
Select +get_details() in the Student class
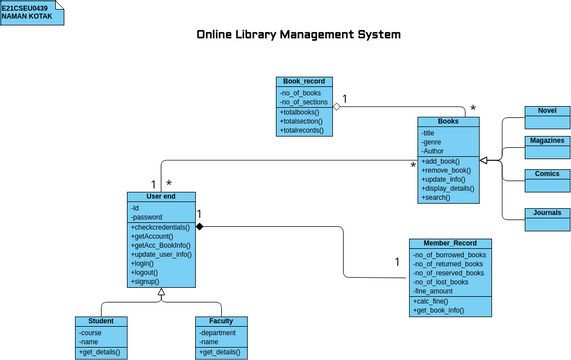click(x=99, y=352)
